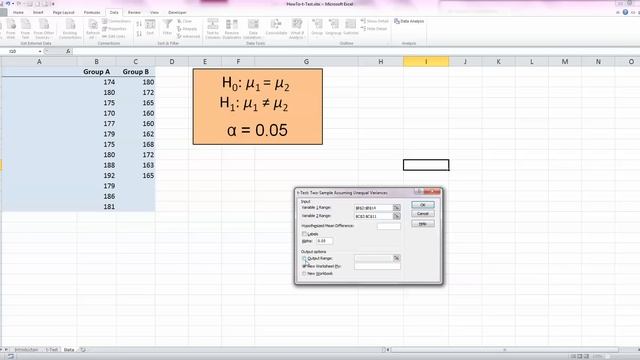Click Hypothesized Mean Difference field
This screenshot has width=640, height=360.
pos(389,226)
